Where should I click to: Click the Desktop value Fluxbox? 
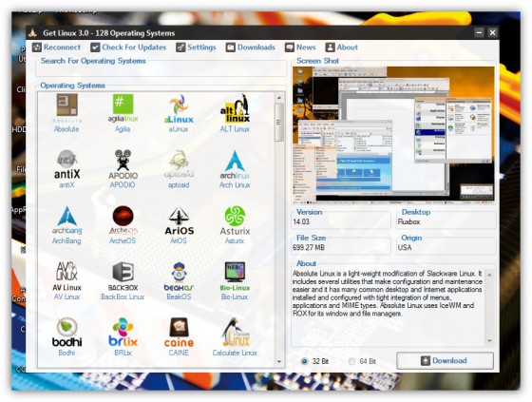coord(408,221)
